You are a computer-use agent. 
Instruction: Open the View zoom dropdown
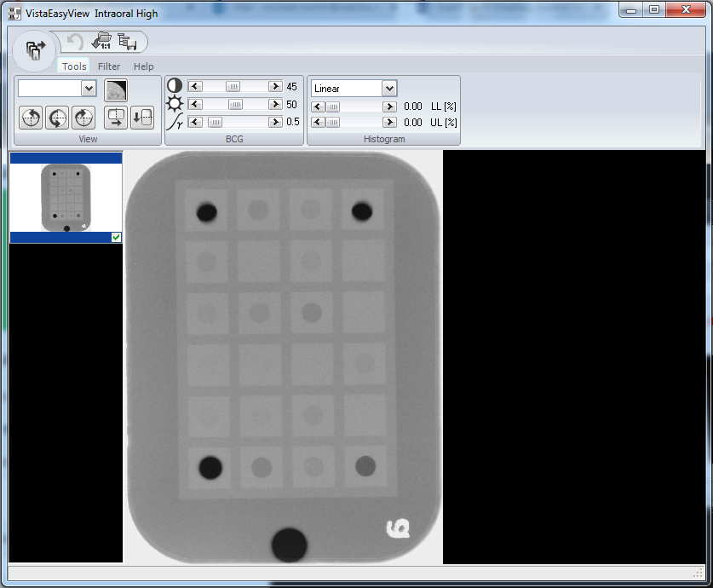(89, 89)
